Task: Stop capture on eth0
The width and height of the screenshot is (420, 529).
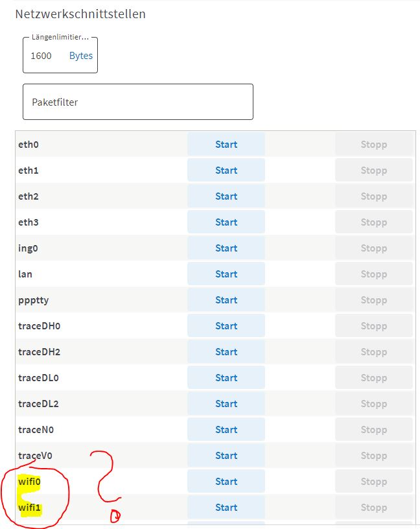Action: click(374, 145)
